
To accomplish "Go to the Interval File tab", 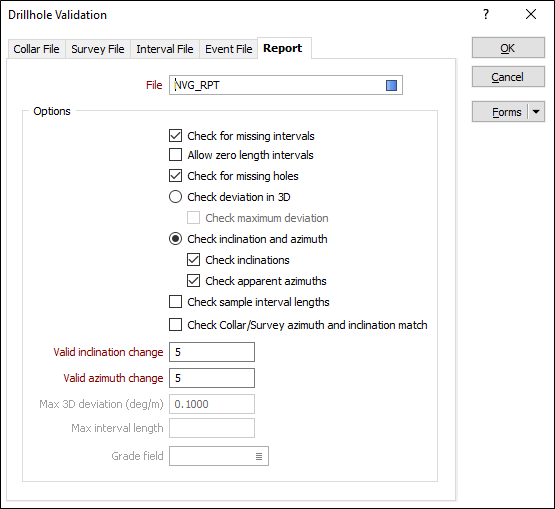I will tap(165, 49).
